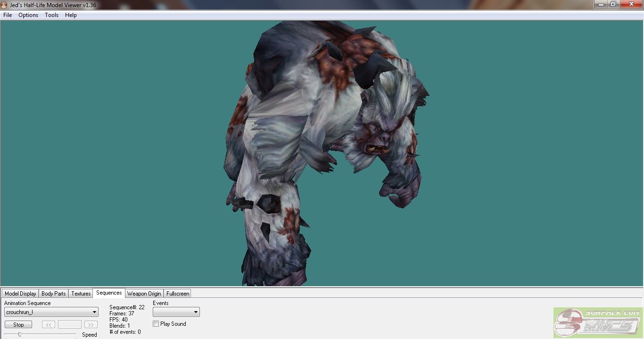Open the Fullscreen tab
The height and width of the screenshot is (339, 644).
pos(178,294)
